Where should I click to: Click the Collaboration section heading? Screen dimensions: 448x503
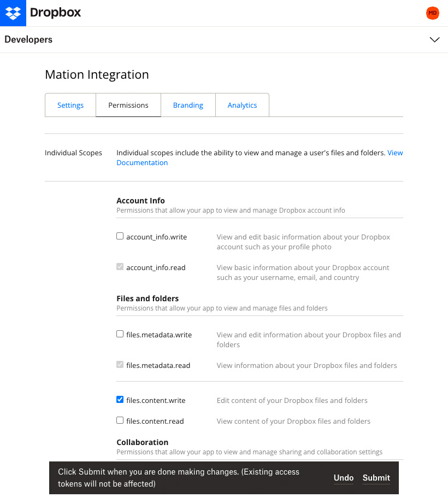(x=142, y=442)
